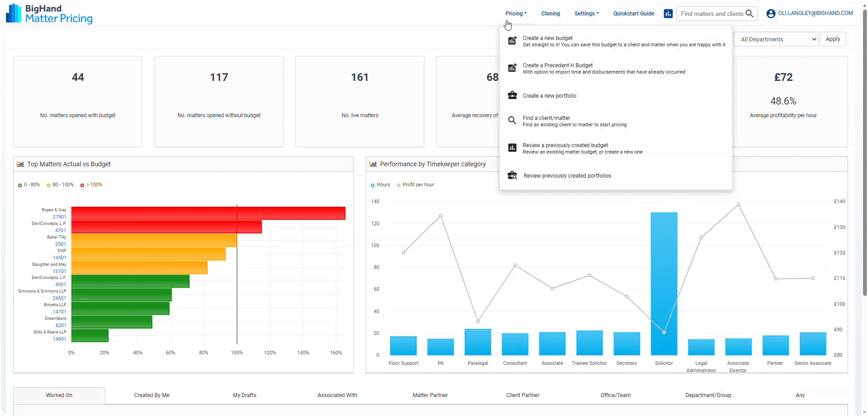
Task: Click the icon for reviewing created portfolios
Action: [x=513, y=175]
